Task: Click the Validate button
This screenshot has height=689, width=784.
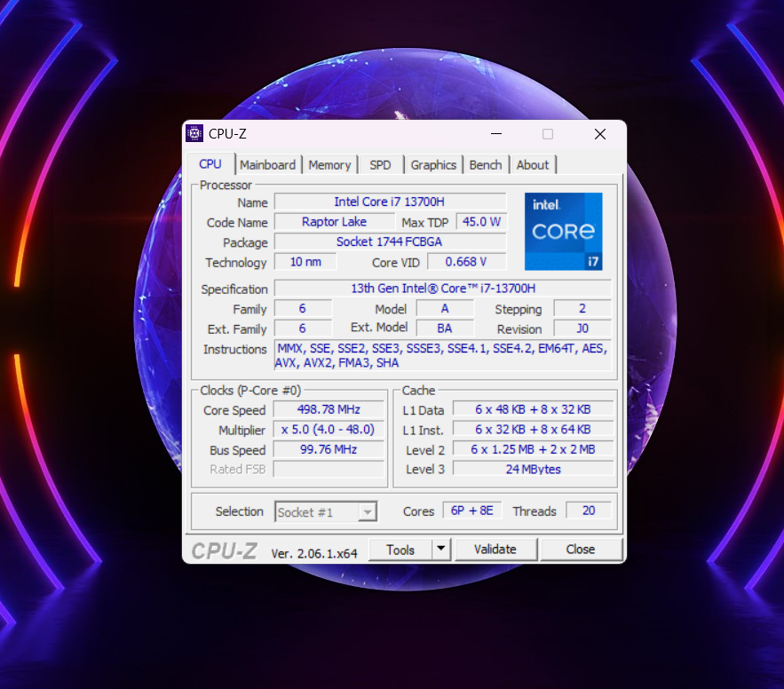Action: click(495, 549)
